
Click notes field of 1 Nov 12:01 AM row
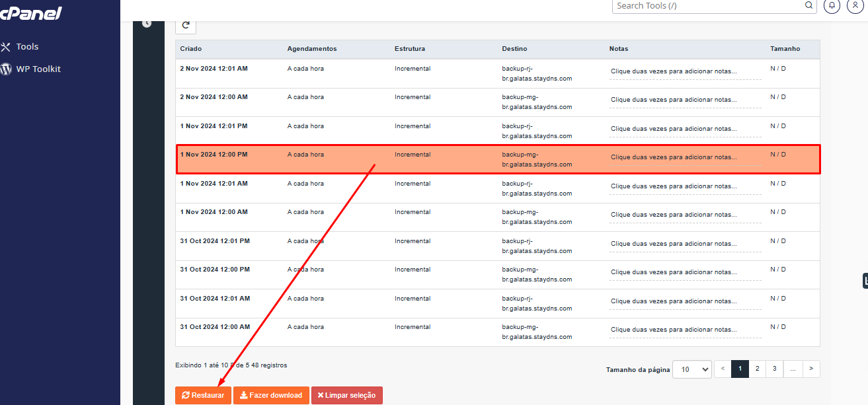685,186
